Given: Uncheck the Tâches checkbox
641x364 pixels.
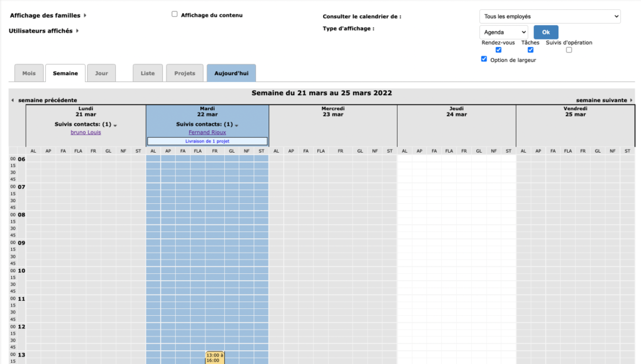Looking at the screenshot, I should [530, 50].
